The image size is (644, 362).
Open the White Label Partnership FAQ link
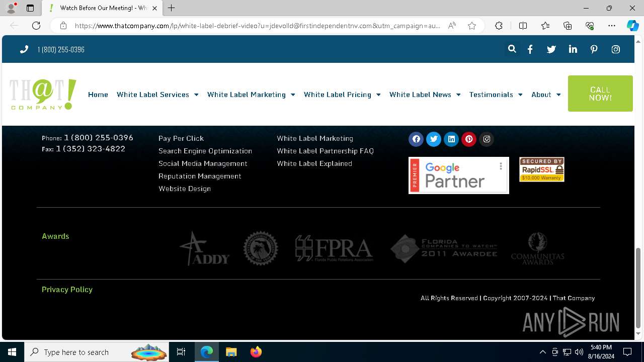tap(325, 151)
